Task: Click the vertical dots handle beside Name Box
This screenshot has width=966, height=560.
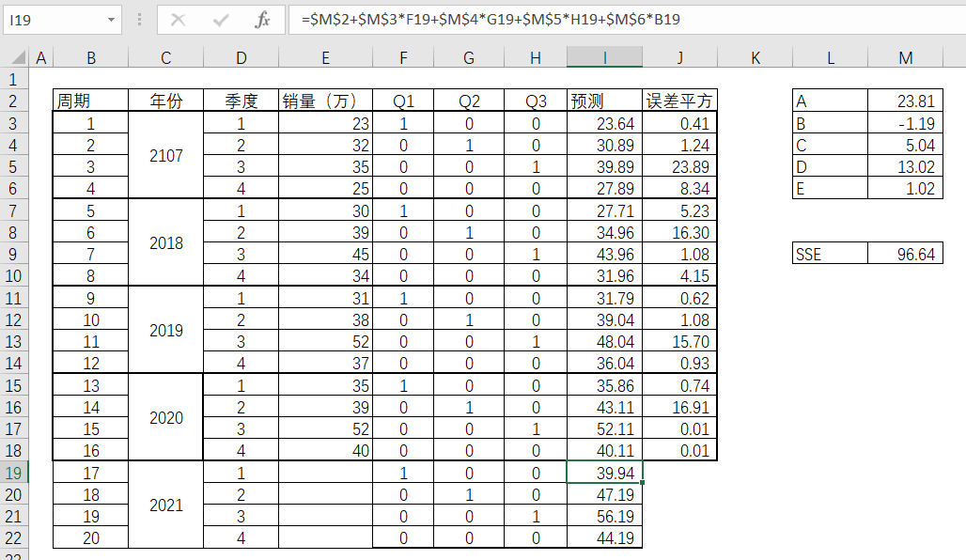Action: (x=140, y=20)
